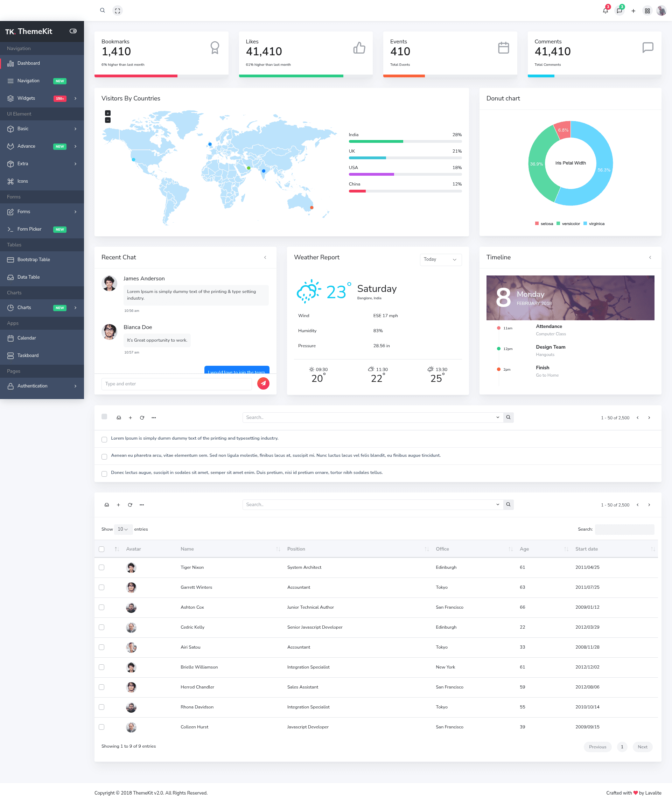Viewport: 672px width, 804px height.
Task: Collapse the Timeline panel chevron
Action: (x=650, y=258)
